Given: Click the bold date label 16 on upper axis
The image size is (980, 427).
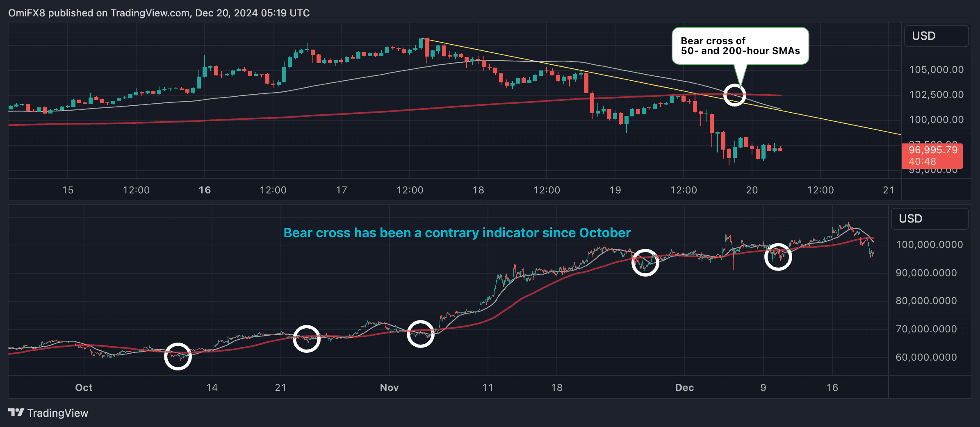Looking at the screenshot, I should point(205,190).
